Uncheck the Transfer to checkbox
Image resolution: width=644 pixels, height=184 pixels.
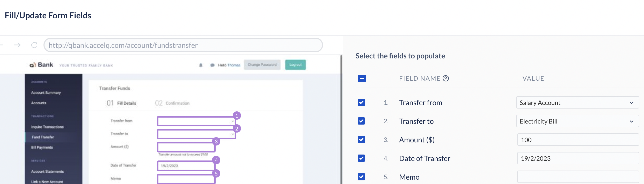point(361,121)
